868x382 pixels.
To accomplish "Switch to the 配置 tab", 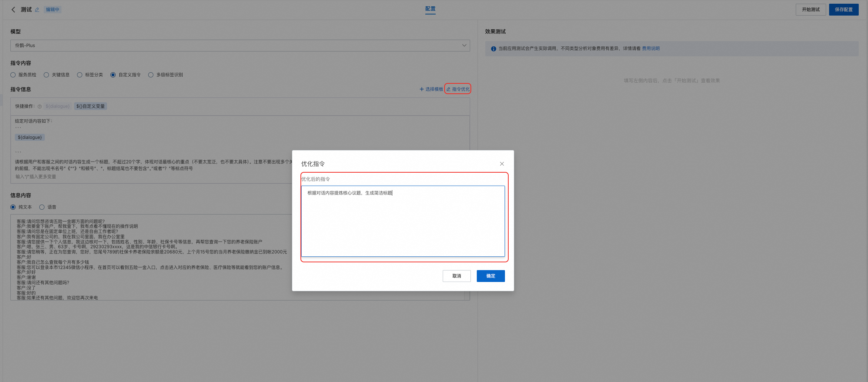I will tap(430, 9).
